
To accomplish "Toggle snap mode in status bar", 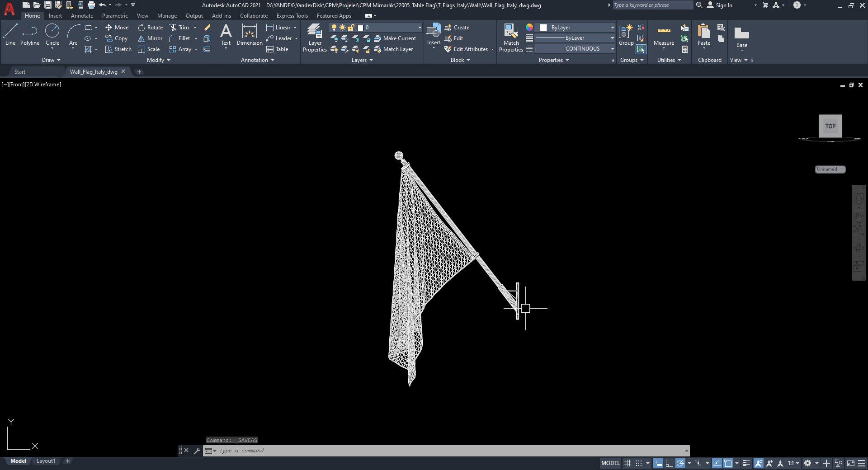I will tap(638, 463).
